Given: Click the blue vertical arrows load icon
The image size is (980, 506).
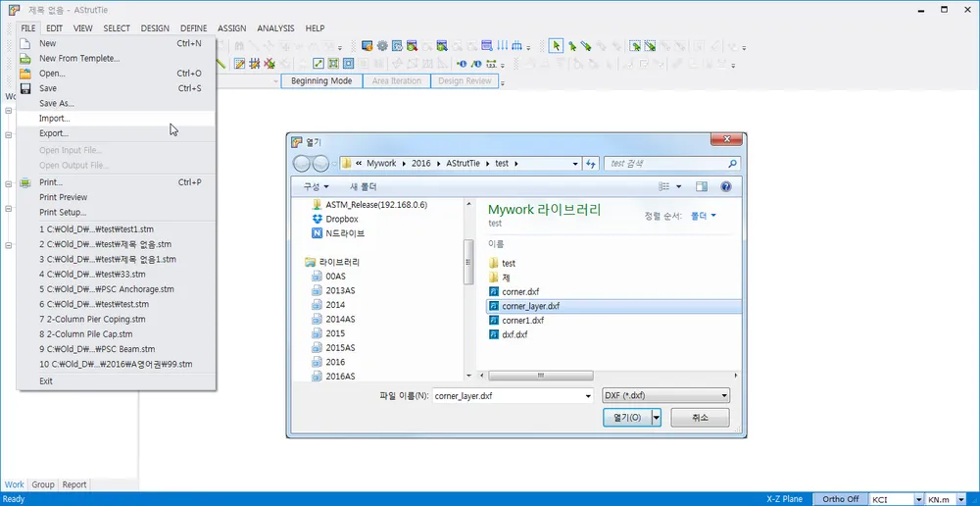Looking at the screenshot, I should click(x=503, y=46).
